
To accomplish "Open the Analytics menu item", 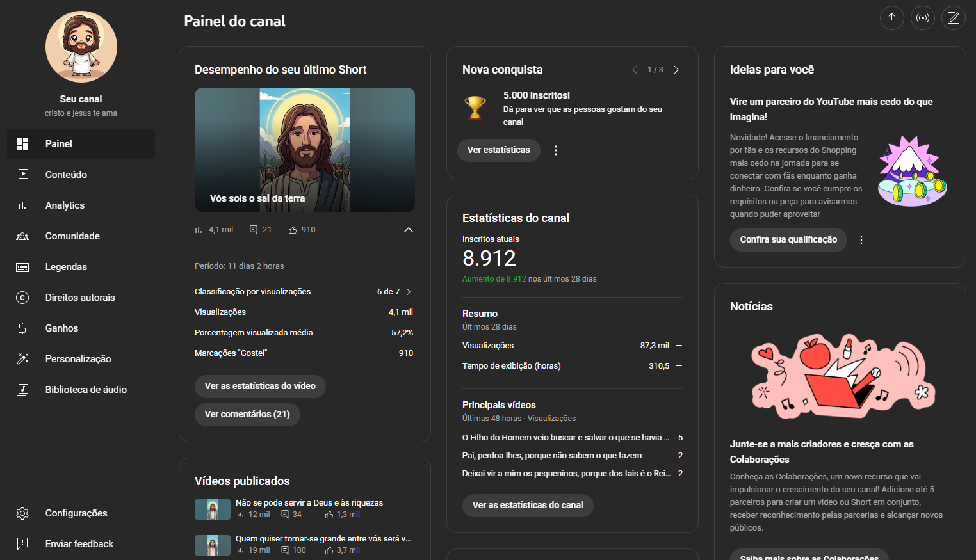I will coord(81,205).
